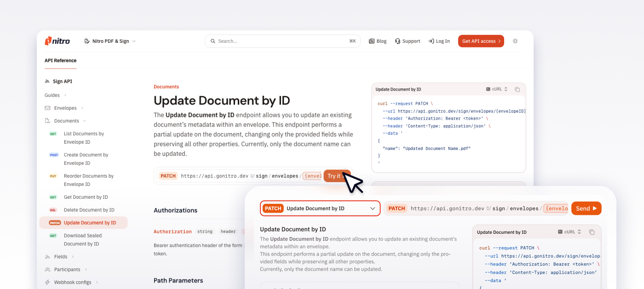Screen dimensions: 644x289
Task: Click the Blog icon in header
Action: click(x=372, y=41)
